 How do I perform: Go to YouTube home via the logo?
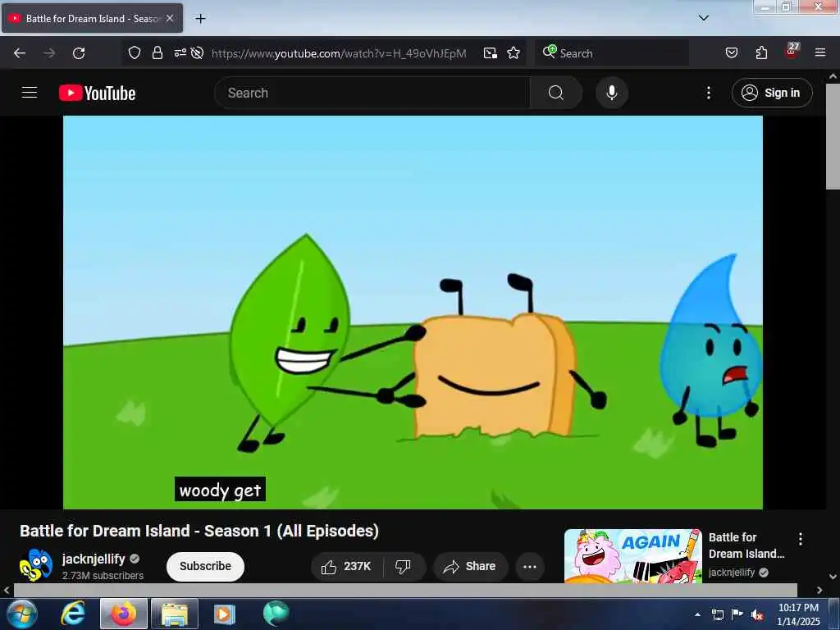(97, 94)
